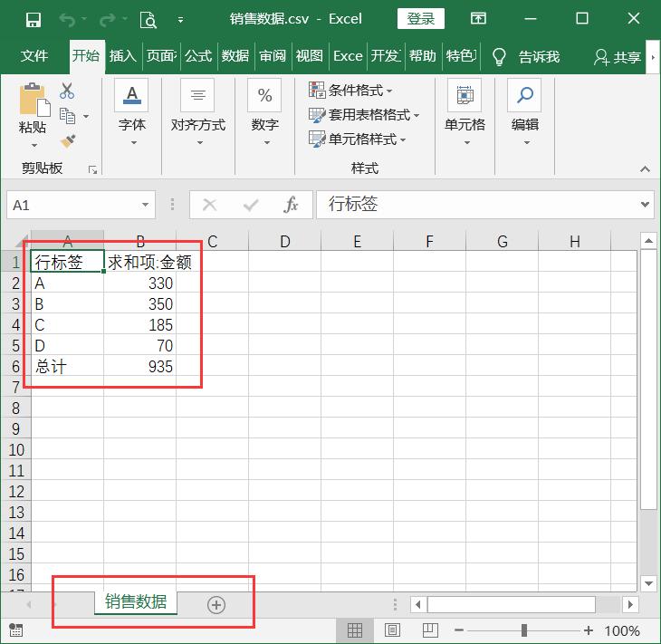Viewport: 661px width, 644px height.
Task: Click the Enter checkmark in formula bar
Action: click(x=251, y=205)
